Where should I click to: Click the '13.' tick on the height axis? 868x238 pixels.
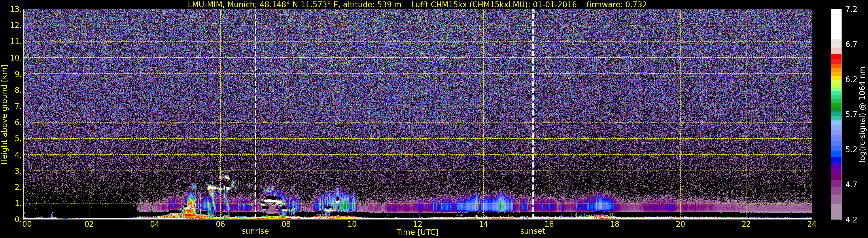16,10
